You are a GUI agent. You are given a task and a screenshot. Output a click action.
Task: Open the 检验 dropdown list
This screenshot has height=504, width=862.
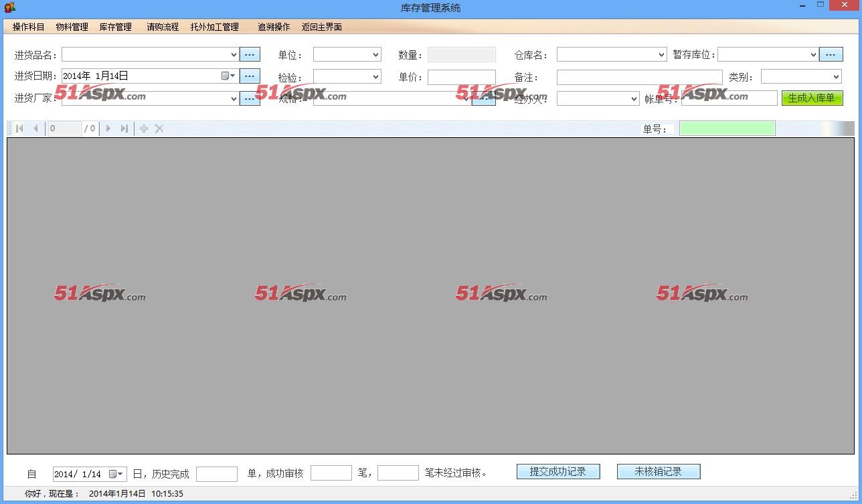375,77
